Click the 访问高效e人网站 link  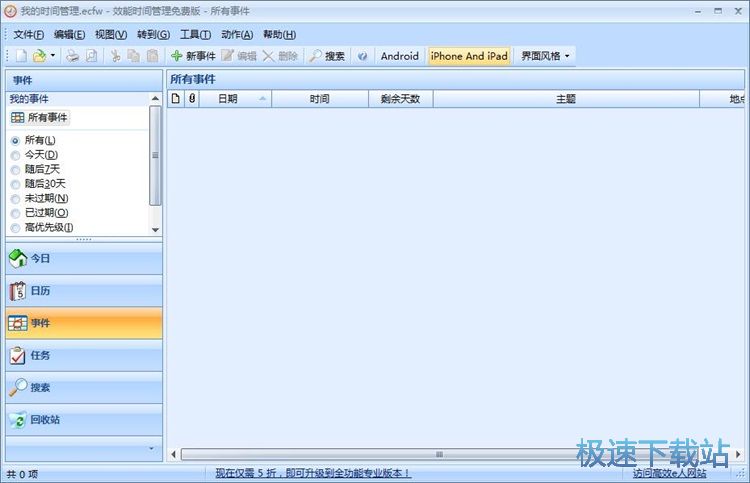[670, 473]
